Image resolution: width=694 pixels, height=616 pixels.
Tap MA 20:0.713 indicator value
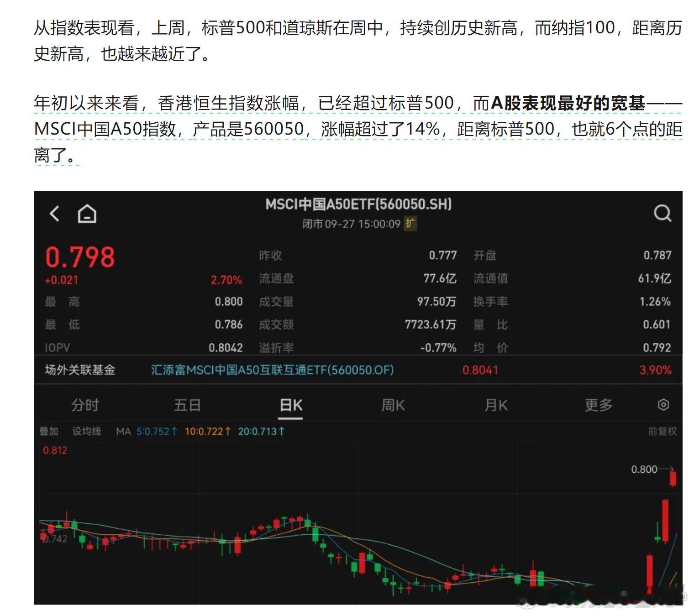[262, 431]
